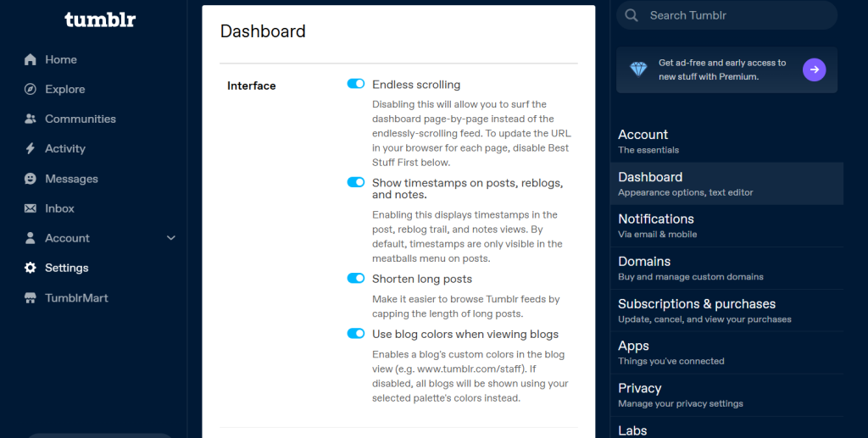The image size is (868, 438).
Task: Click the Messages smiley icon
Action: coord(31,179)
